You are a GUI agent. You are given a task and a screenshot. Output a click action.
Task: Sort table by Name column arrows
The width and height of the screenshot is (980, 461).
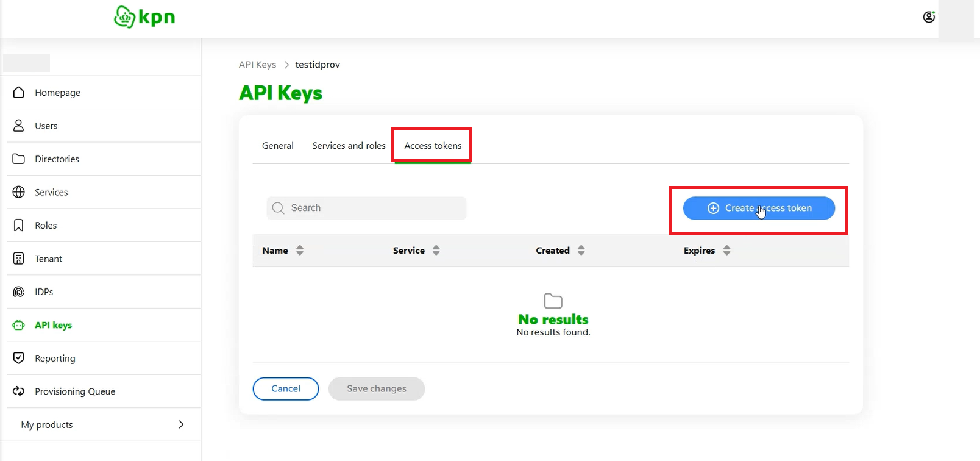300,250
